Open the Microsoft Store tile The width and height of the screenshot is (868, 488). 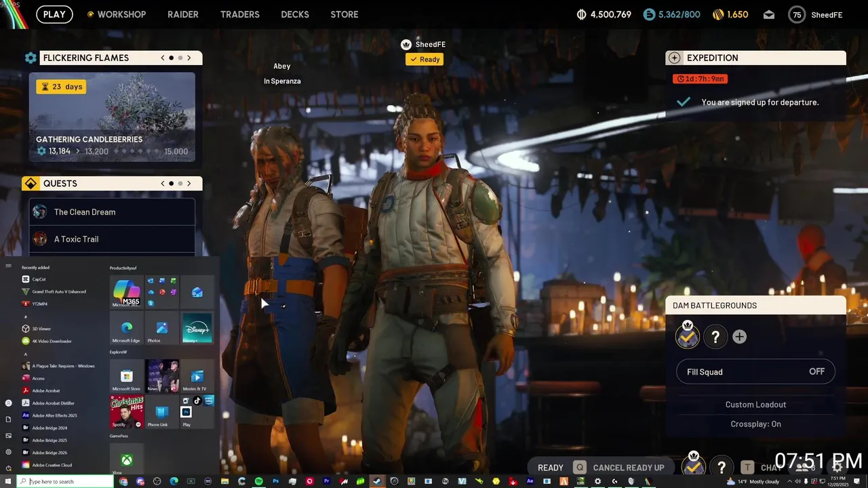[126, 376]
